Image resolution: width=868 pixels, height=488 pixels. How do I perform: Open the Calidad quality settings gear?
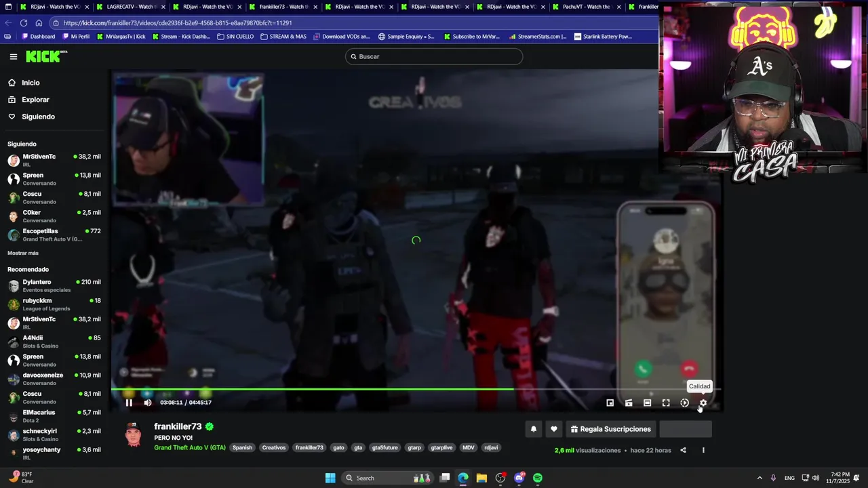pyautogui.click(x=703, y=403)
